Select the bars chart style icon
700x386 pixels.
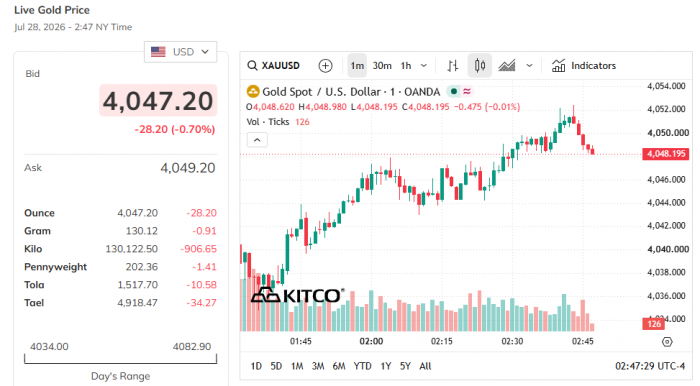point(453,66)
